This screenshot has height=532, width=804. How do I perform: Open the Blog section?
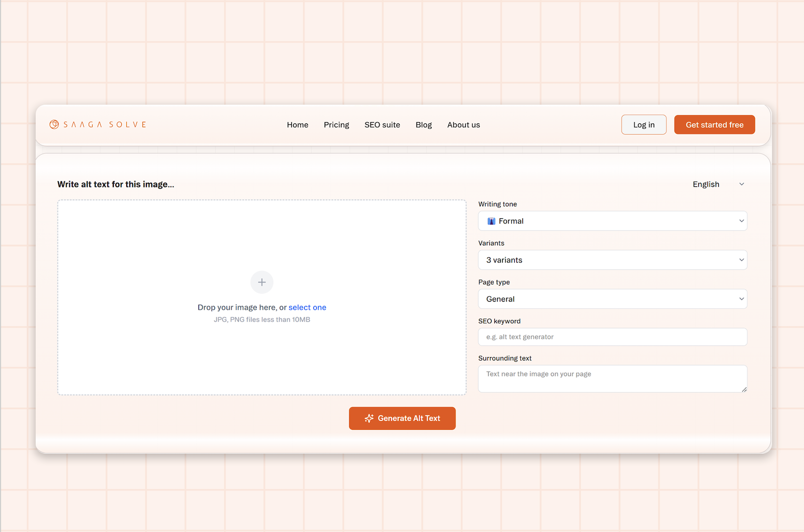(x=424, y=125)
